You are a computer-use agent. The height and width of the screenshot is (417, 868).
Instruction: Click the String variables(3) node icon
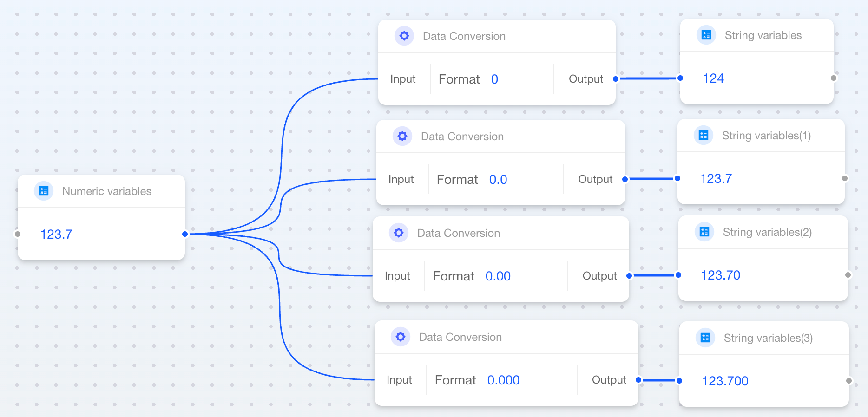coord(705,338)
